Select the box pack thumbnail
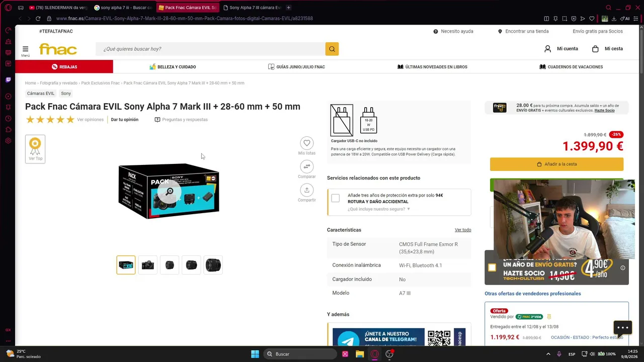 point(126,265)
